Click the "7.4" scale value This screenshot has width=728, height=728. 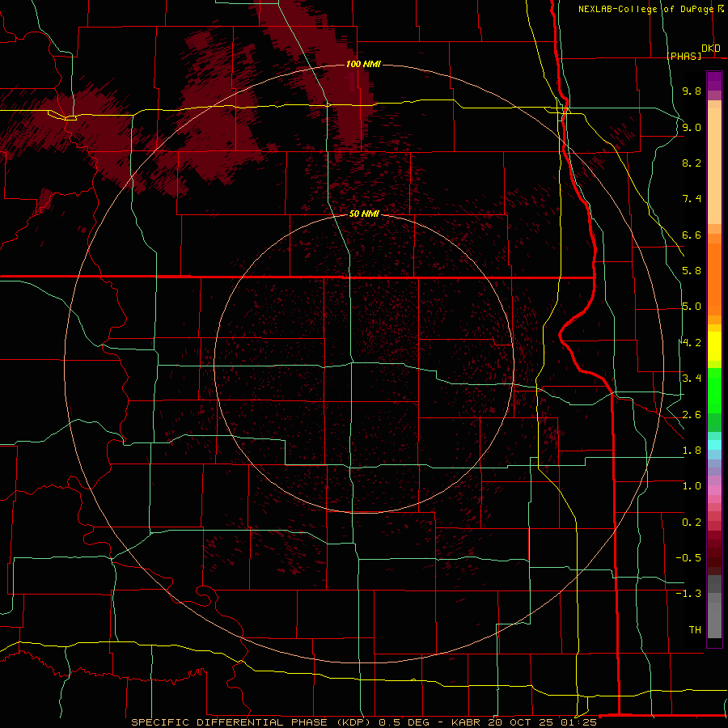(692, 199)
